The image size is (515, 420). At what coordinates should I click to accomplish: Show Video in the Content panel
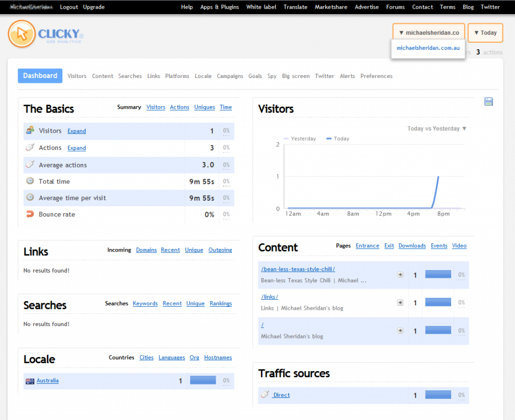tap(459, 246)
